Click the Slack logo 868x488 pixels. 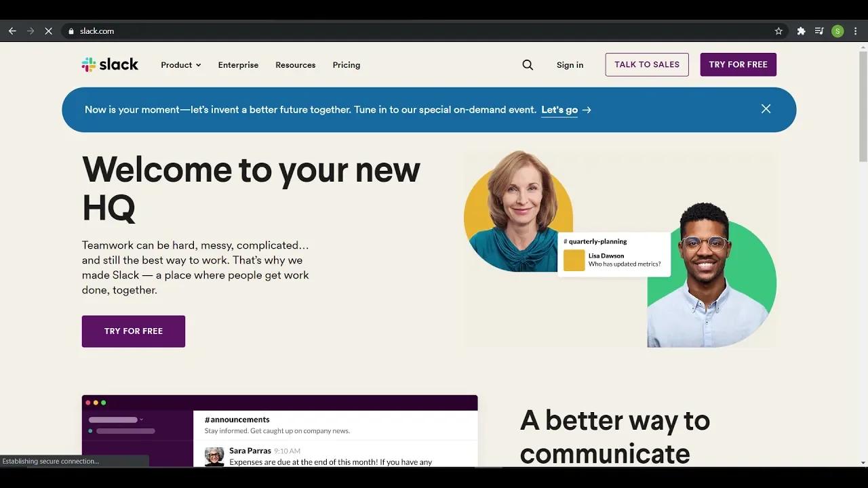pos(110,64)
